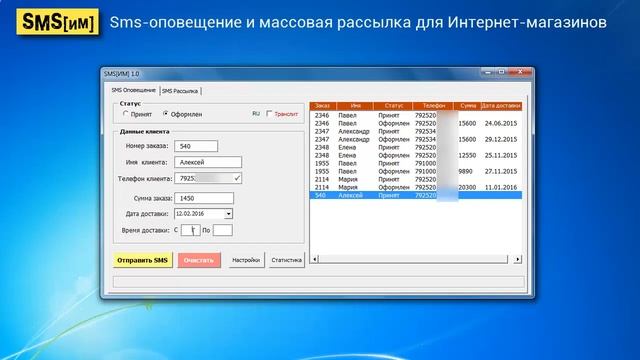Click the delivery time По field
The image size is (640, 360).
point(222,230)
